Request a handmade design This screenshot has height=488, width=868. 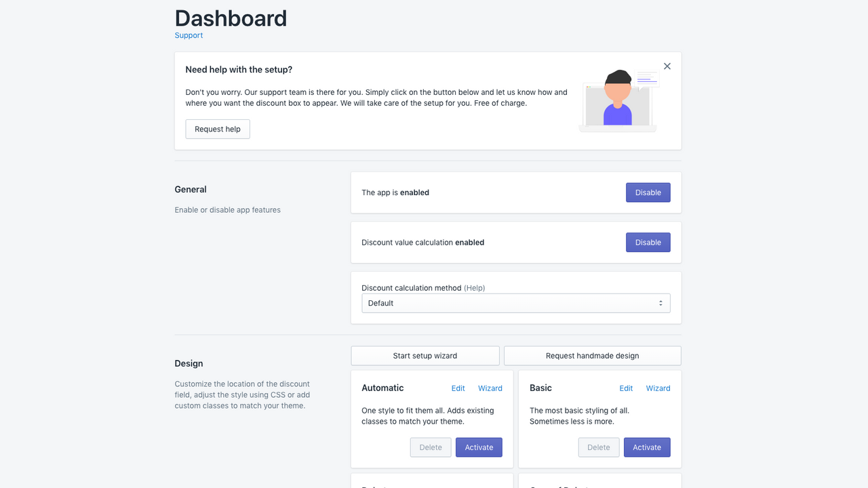[592, 355]
